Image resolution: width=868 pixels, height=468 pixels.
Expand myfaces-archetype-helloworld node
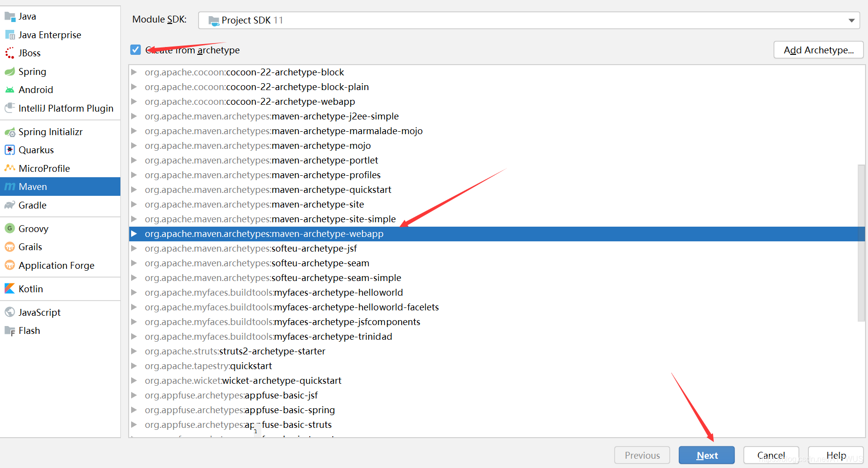pos(134,292)
